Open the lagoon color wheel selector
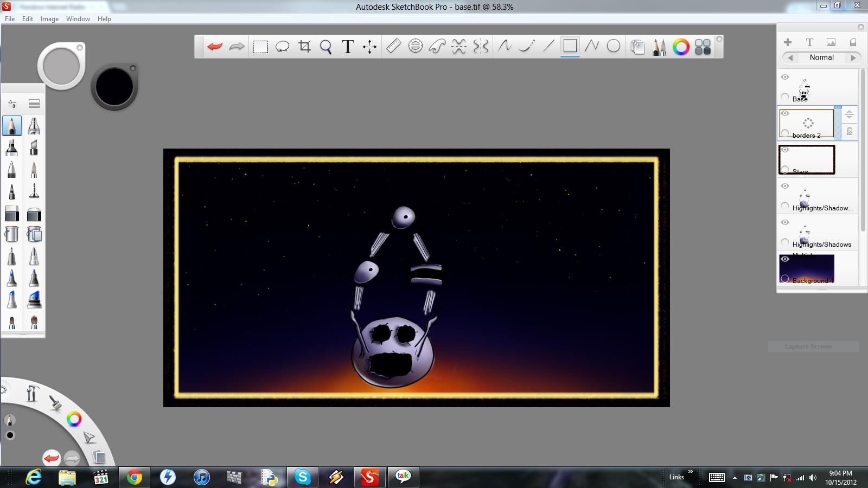The height and width of the screenshot is (488, 868). point(74,419)
